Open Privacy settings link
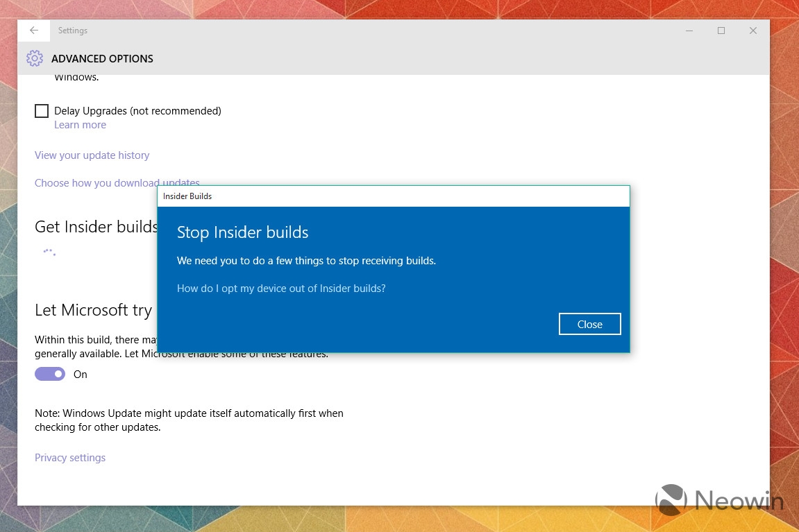Viewport: 799px width, 532px height. coord(70,458)
